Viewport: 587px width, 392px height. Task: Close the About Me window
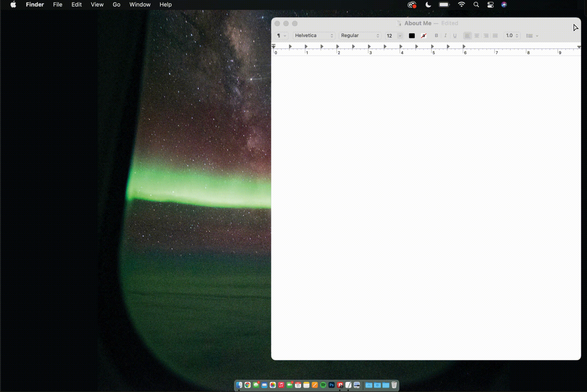277,23
